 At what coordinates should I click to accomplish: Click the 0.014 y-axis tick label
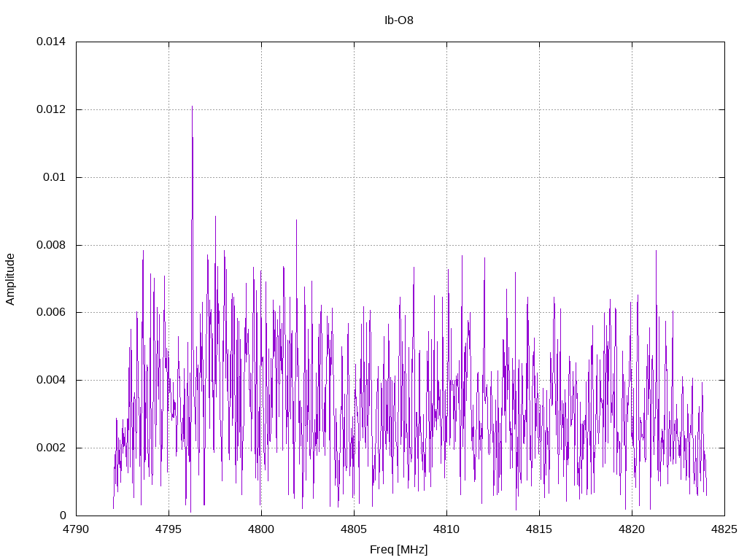pyautogui.click(x=51, y=42)
